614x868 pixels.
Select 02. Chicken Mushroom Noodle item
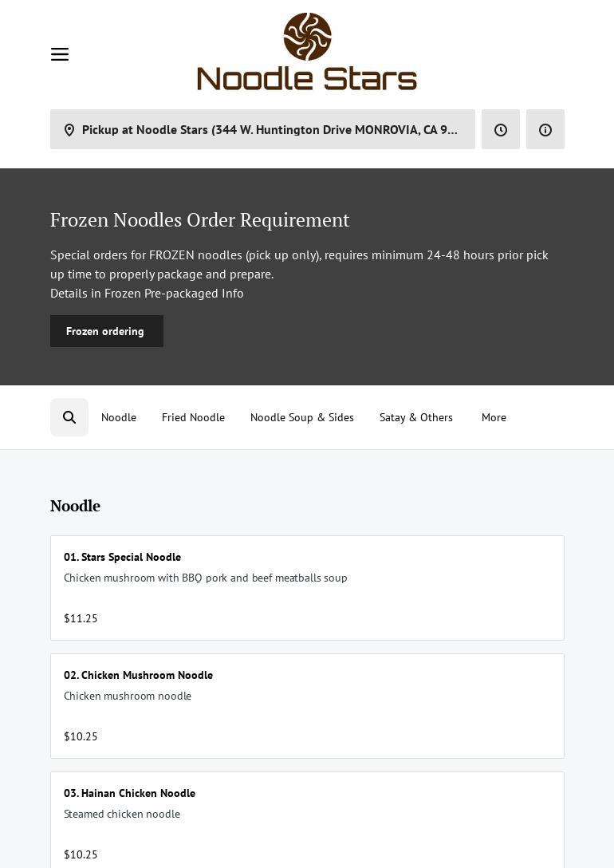(138, 675)
